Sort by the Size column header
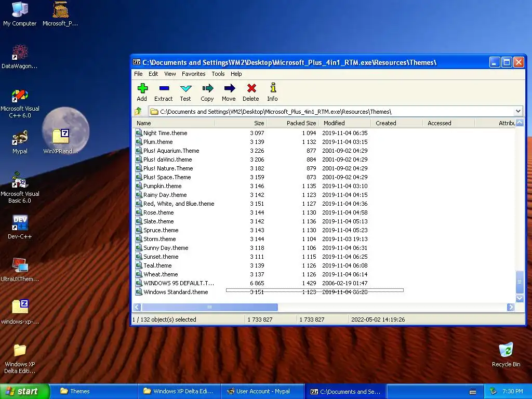532x399 pixels. tap(241, 123)
